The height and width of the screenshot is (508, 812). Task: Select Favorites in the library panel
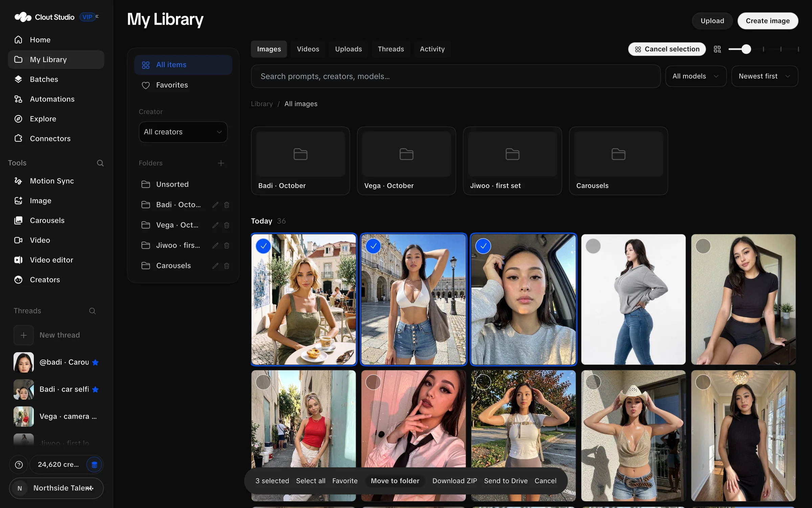(x=183, y=85)
